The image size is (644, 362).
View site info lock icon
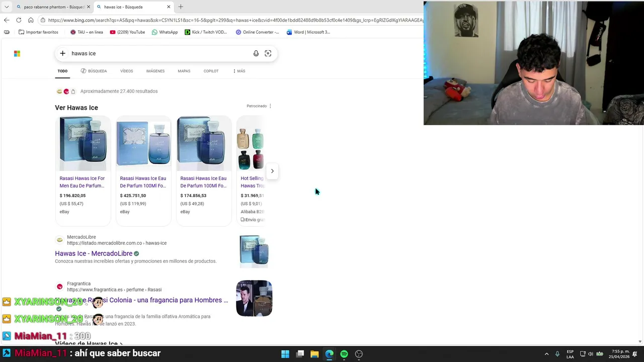43,20
